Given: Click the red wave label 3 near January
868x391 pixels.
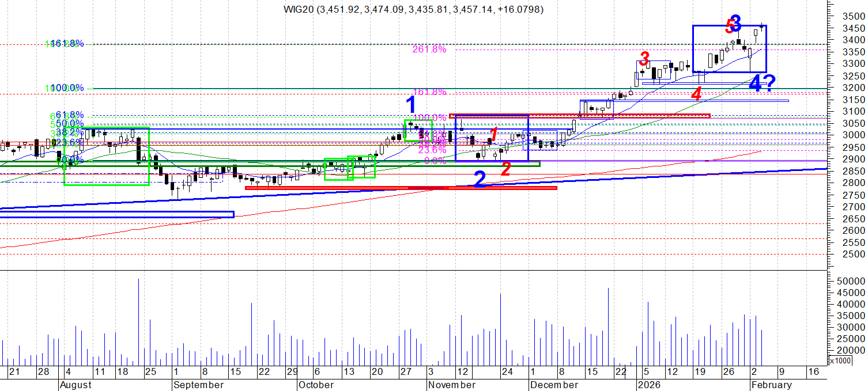Looking at the screenshot, I should (x=644, y=58).
